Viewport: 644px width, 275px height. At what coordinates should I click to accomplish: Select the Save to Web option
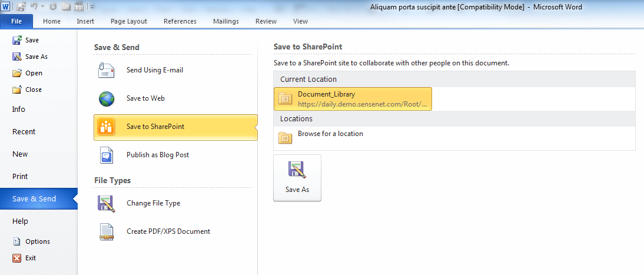175,99
